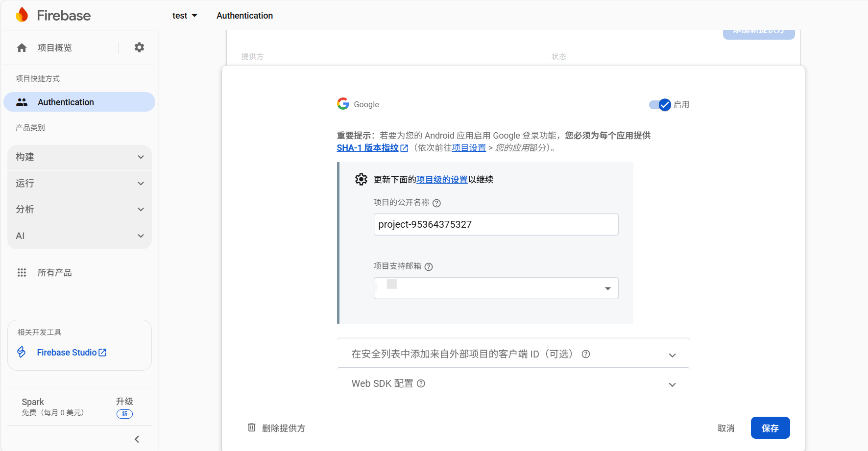Image resolution: width=868 pixels, height=451 pixels.
Task: Expand the 外部项目的客户端 ID section
Action: click(x=672, y=355)
